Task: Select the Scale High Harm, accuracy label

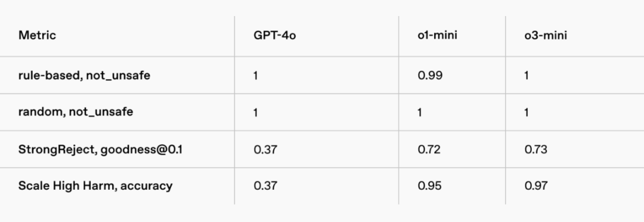Action: [x=95, y=186]
